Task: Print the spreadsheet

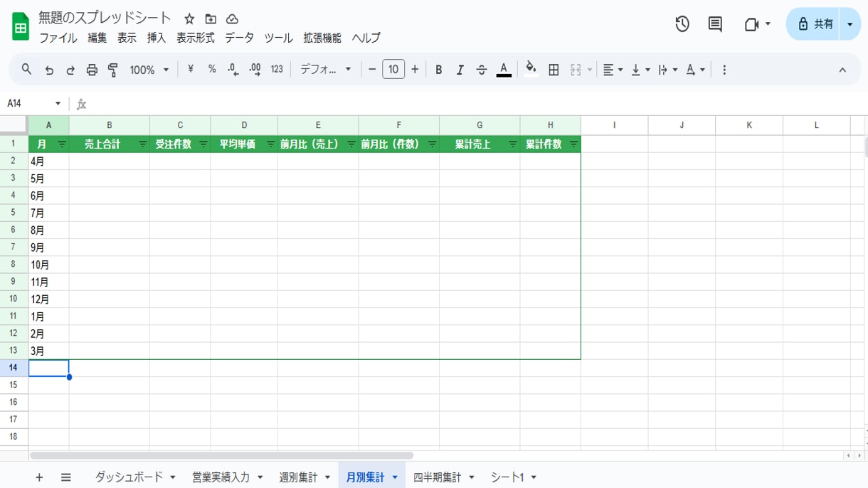Action: point(92,70)
